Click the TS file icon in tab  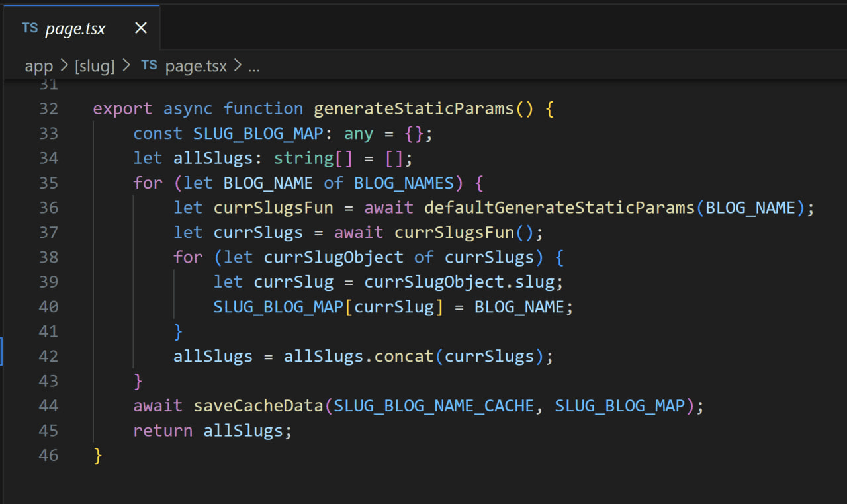[30, 28]
